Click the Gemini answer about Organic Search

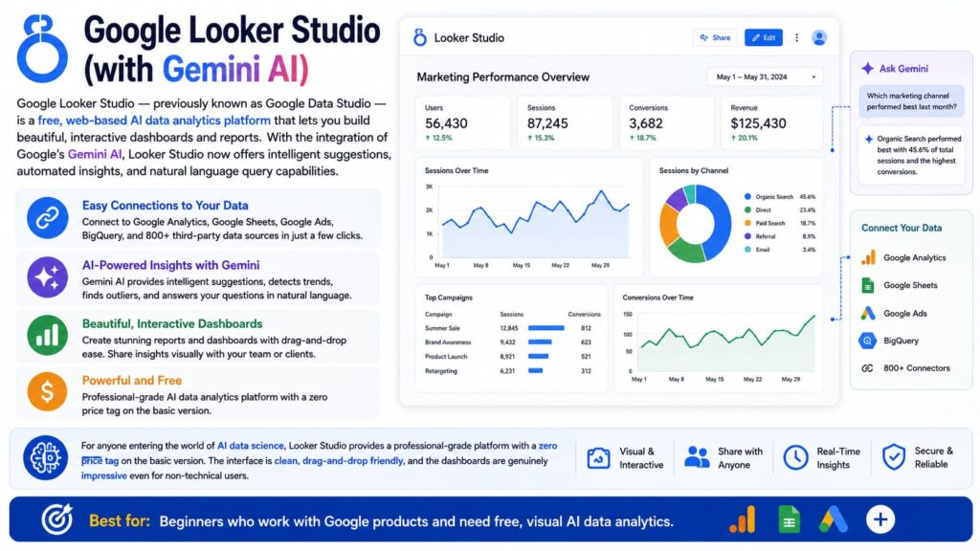(x=912, y=155)
